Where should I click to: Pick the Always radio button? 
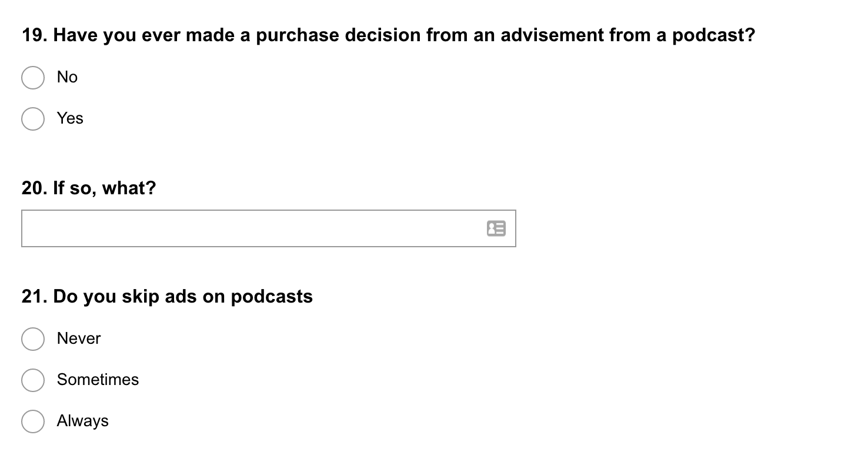click(33, 421)
